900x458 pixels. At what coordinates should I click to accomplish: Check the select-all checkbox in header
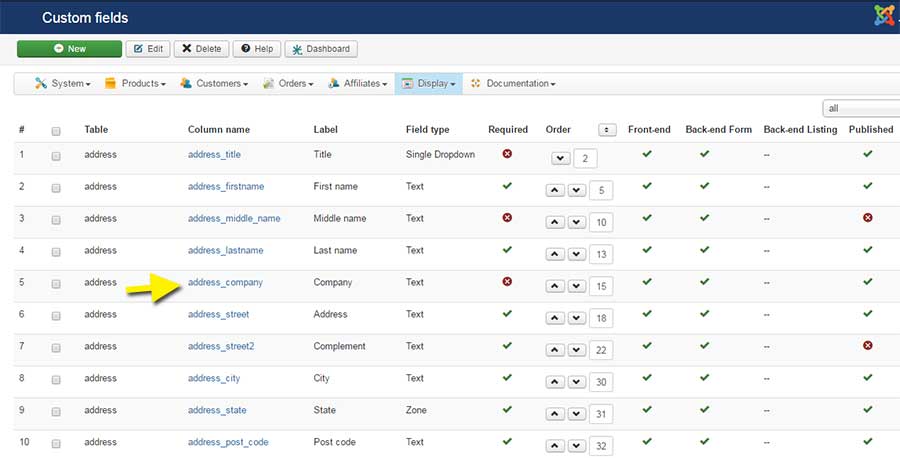(56, 130)
